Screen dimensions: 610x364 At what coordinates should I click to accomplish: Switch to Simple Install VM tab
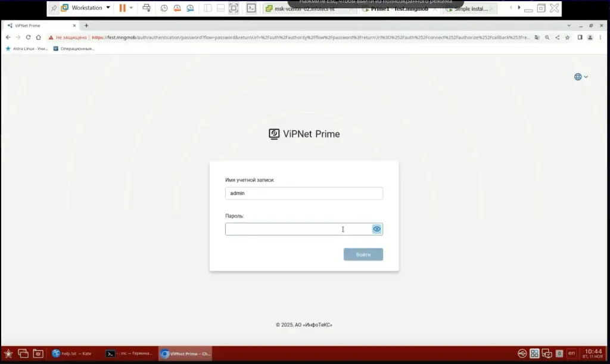(470, 9)
